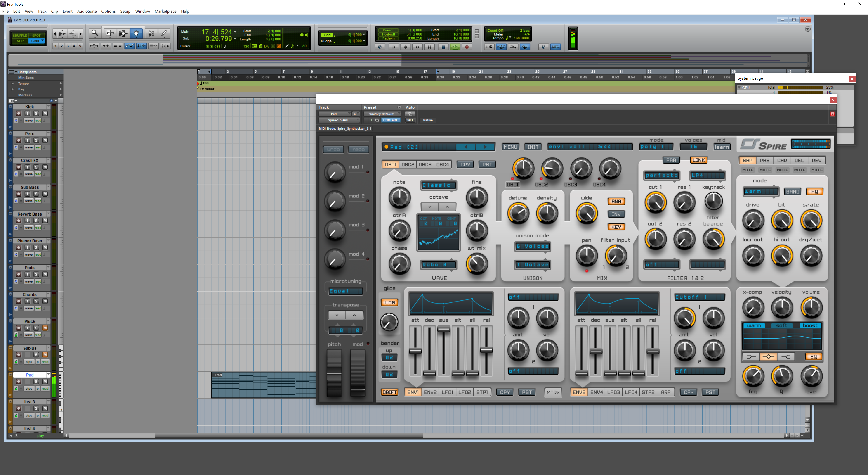Click the Return to Zero transport button

[393, 47]
